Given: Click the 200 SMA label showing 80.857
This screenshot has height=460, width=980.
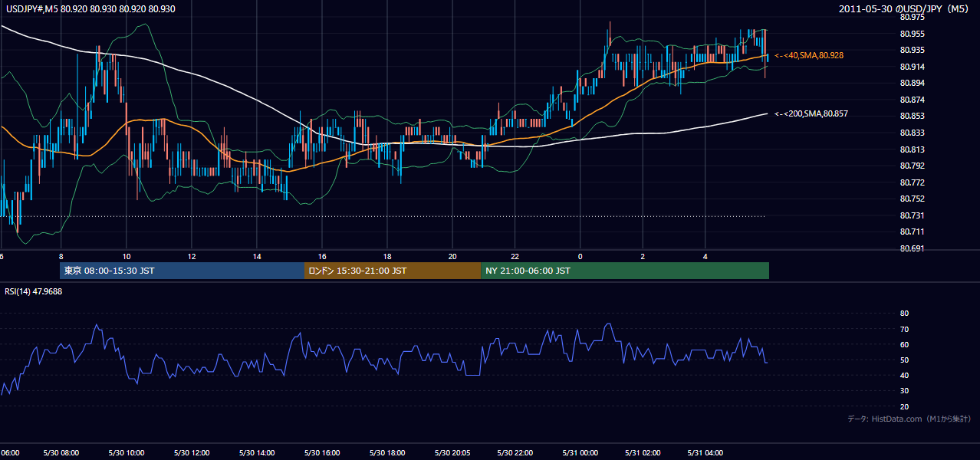Looking at the screenshot, I should tap(811, 113).
